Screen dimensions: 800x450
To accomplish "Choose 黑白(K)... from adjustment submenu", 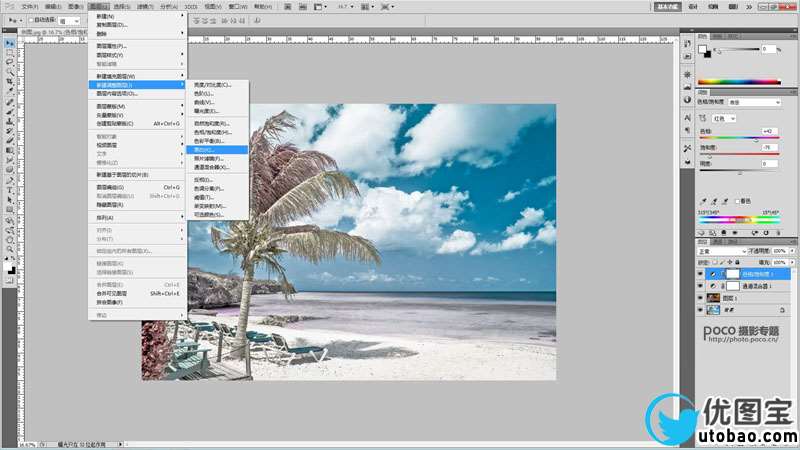I will tap(217, 149).
